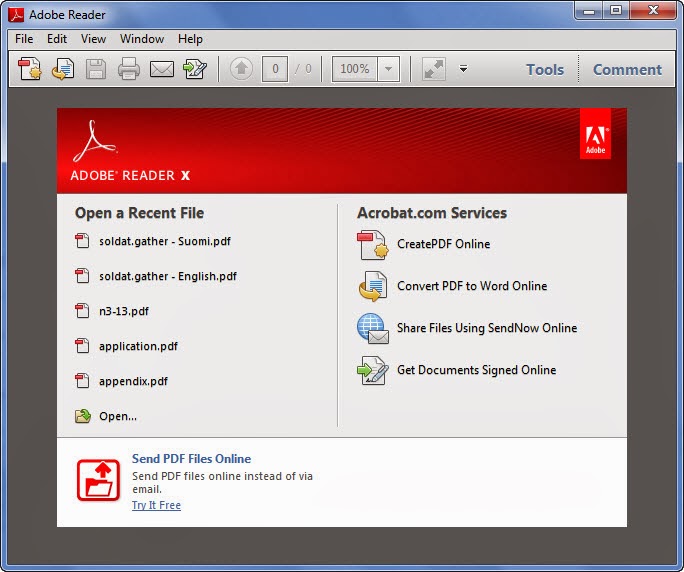Viewport: 684px width, 572px height.
Task: Click the Print toolbar icon
Action: click(x=129, y=69)
